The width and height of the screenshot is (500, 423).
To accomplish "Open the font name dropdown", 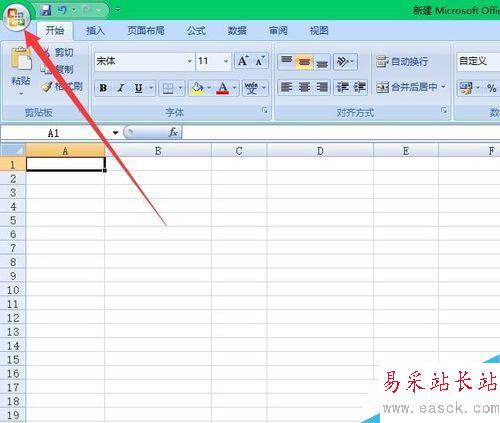I will click(190, 61).
